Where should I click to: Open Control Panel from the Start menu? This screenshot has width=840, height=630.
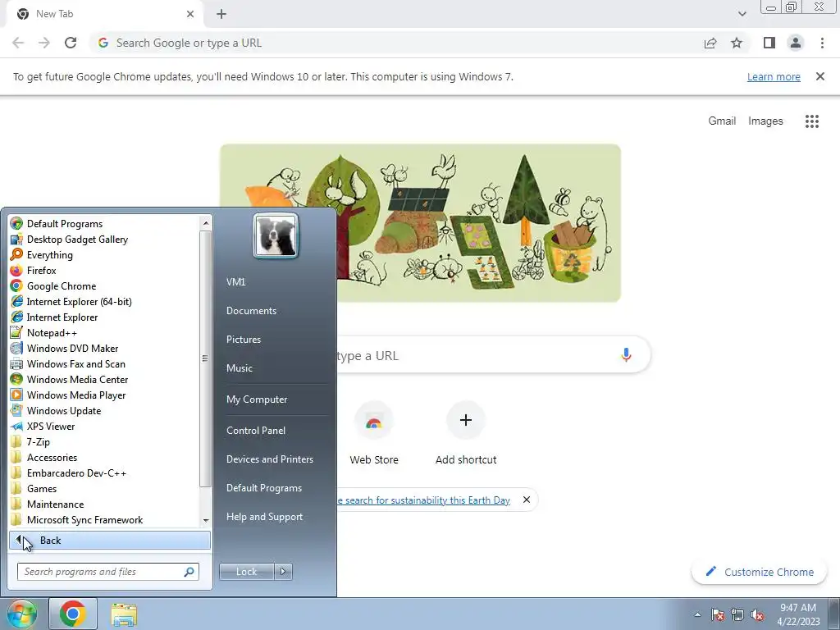[x=256, y=431]
